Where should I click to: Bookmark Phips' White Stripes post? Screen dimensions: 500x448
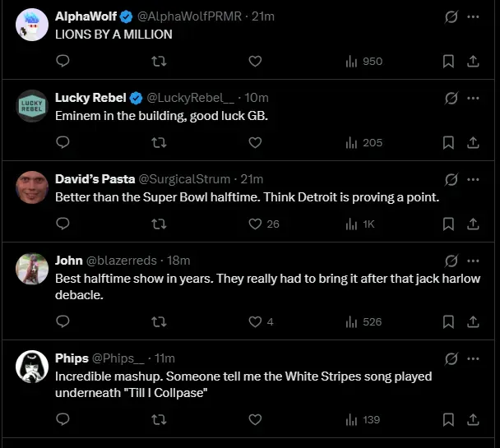pyautogui.click(x=448, y=419)
